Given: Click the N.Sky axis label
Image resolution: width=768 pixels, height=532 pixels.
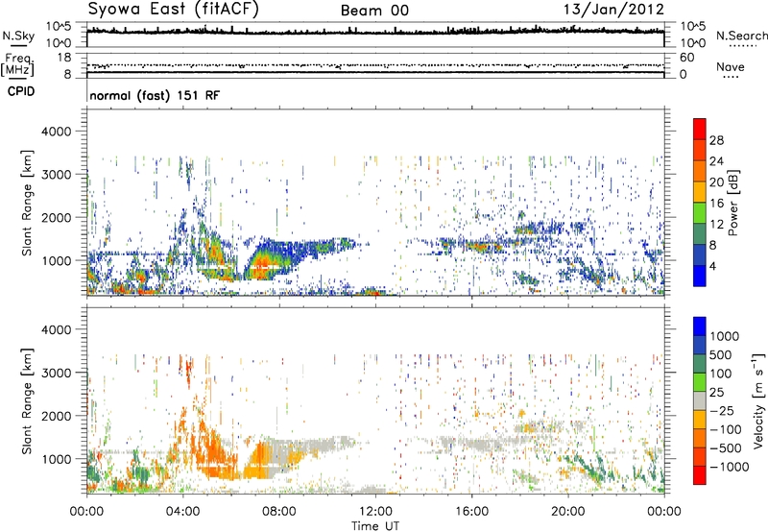Looking at the screenshot, I should click(18, 36).
